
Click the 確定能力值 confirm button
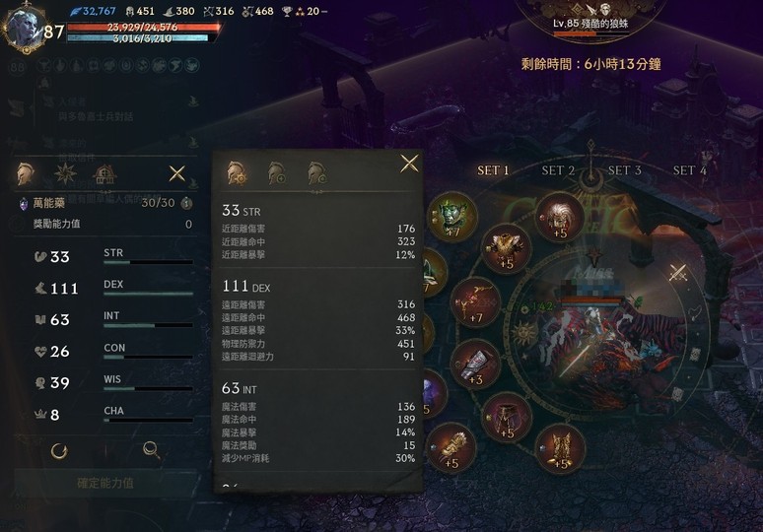[105, 483]
